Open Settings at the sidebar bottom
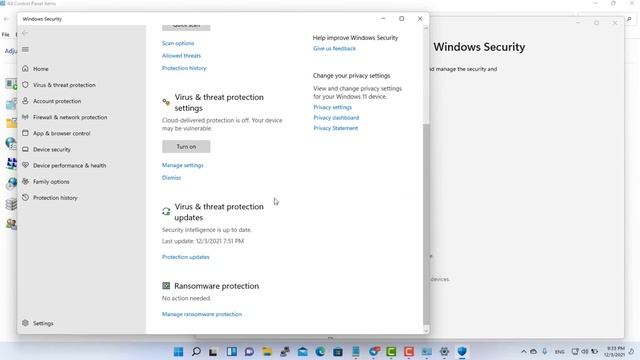 [43, 323]
